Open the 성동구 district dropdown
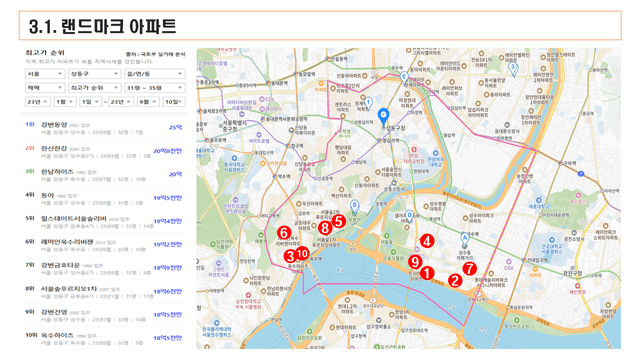640x360 pixels. tap(94, 74)
